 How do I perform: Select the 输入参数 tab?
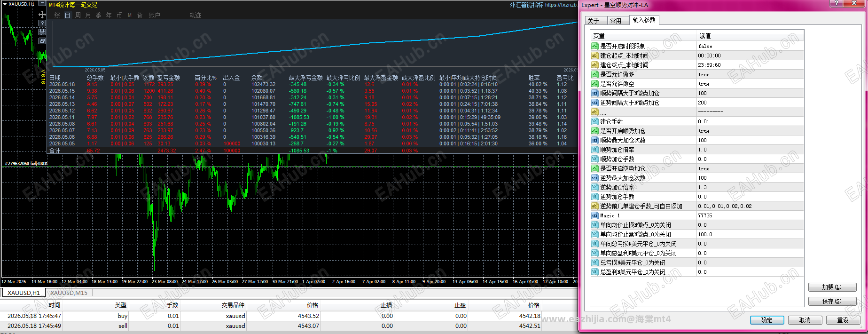tap(644, 20)
